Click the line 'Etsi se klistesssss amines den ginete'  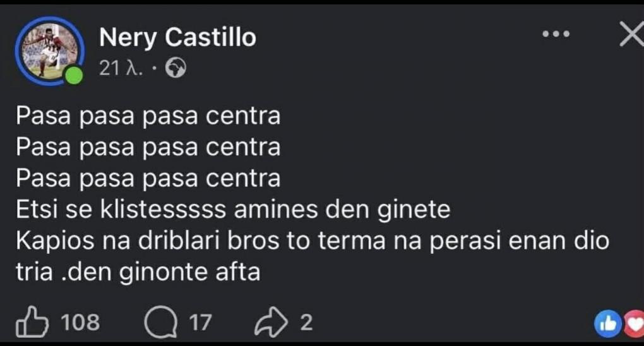point(233,210)
